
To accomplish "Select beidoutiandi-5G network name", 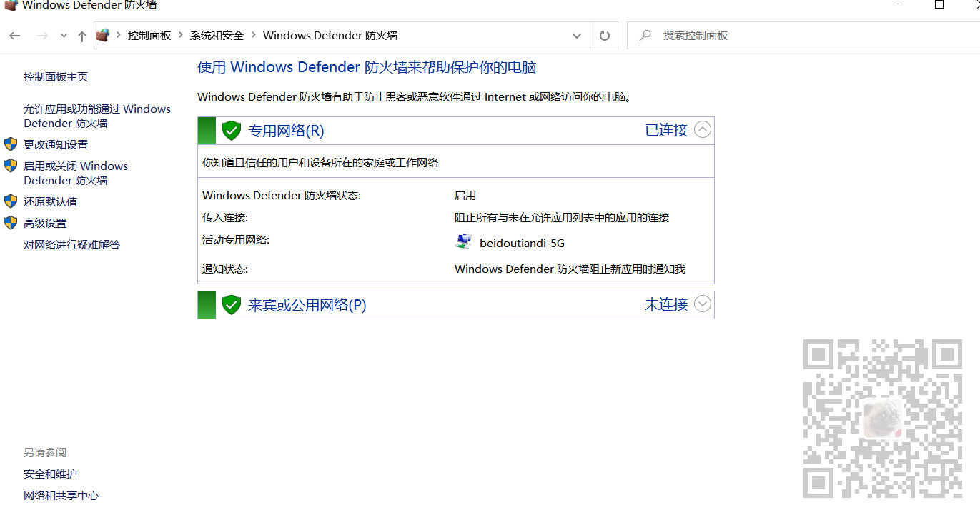I will click(x=522, y=243).
